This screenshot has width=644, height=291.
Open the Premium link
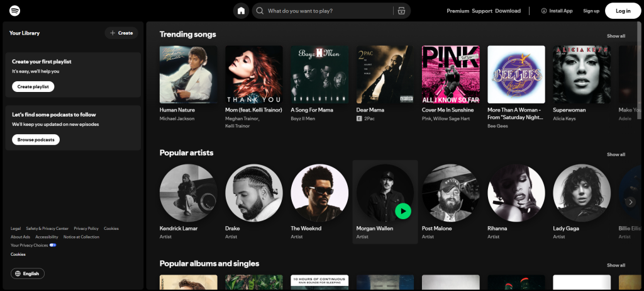click(458, 11)
